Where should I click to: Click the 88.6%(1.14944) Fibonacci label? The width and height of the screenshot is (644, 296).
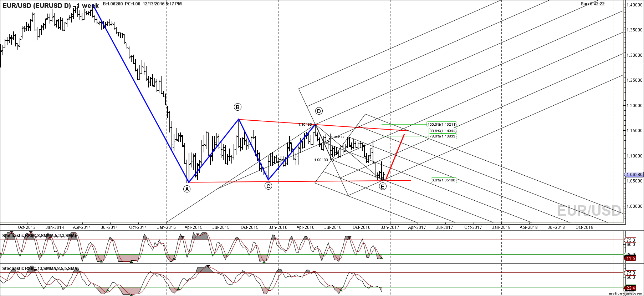click(x=443, y=131)
